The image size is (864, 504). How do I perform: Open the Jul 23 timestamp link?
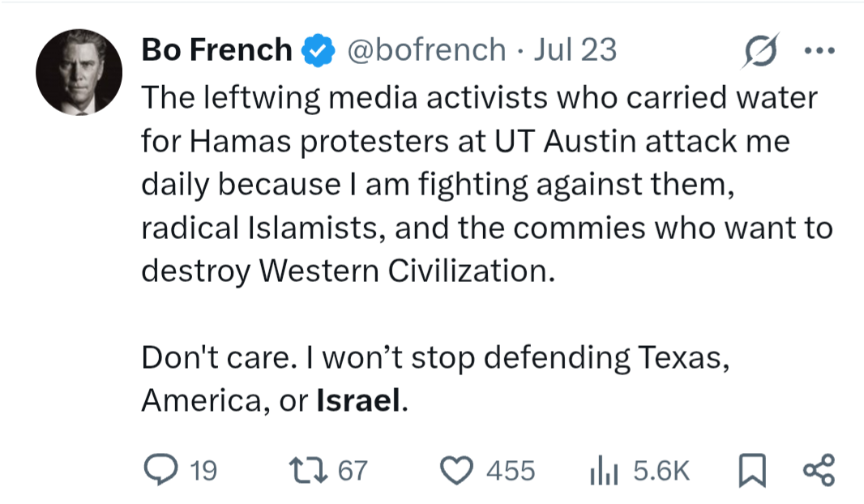(x=575, y=49)
